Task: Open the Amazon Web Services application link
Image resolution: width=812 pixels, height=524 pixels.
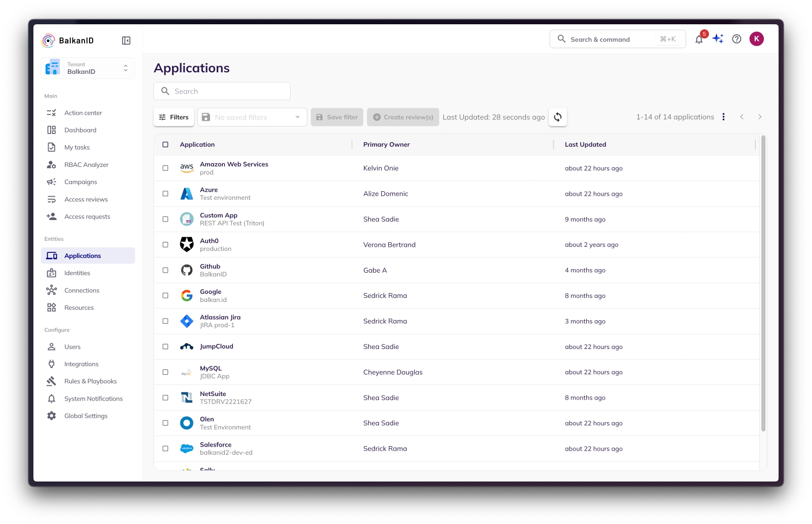Action: coord(234,164)
